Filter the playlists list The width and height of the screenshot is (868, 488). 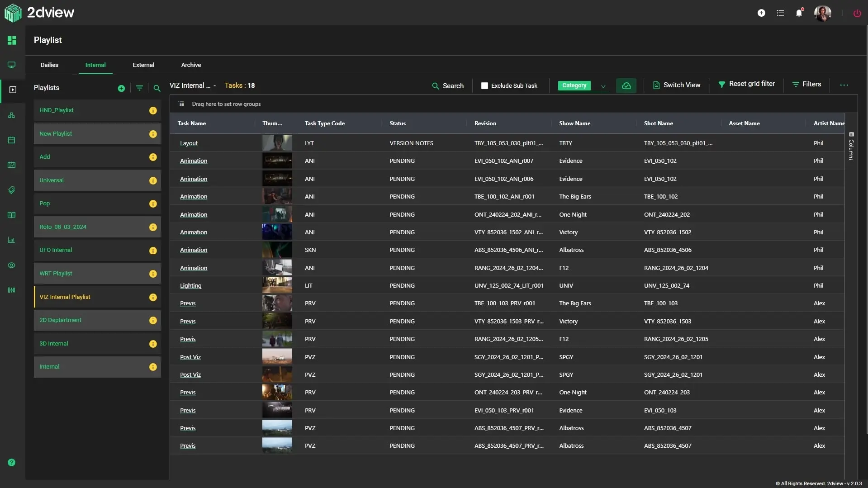tap(139, 88)
